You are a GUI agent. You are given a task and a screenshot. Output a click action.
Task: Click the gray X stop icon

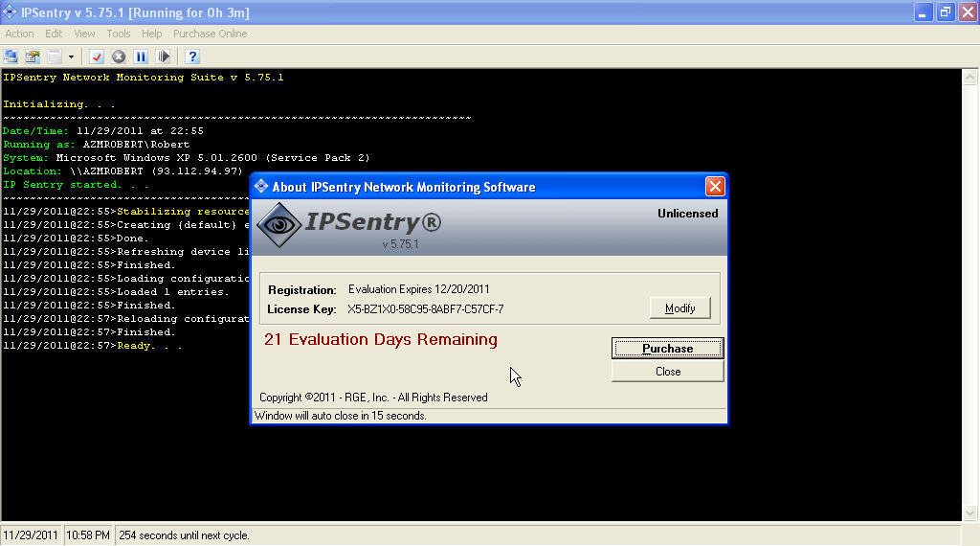pyautogui.click(x=119, y=57)
